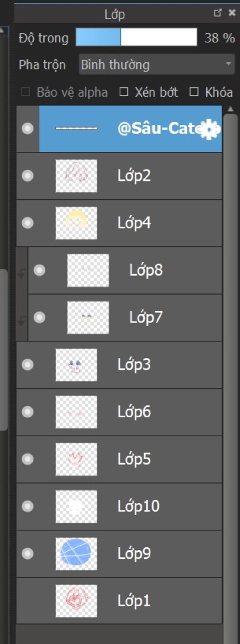Check the Khóa lock checkbox
Image resolution: width=240 pixels, height=644 pixels.
(x=194, y=92)
